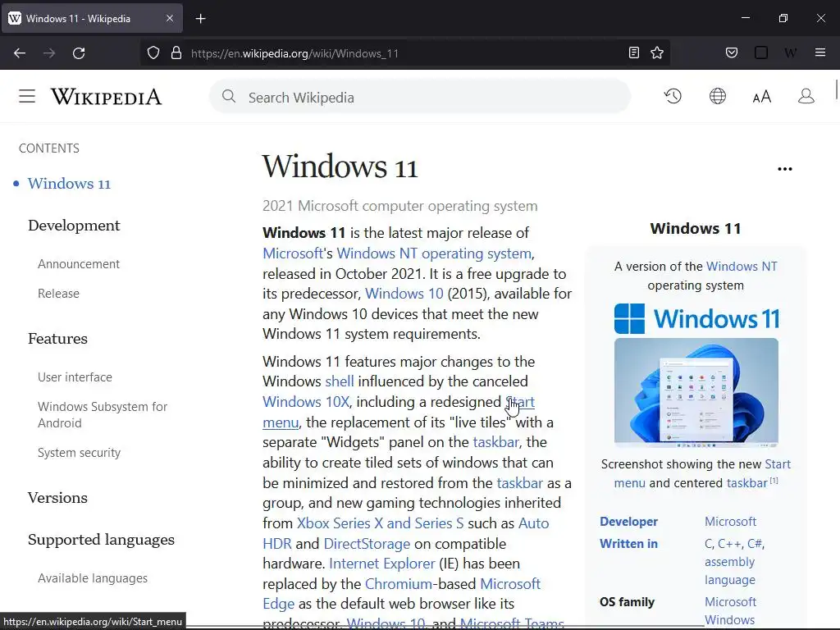Open the three-dot page tools menu
Viewport: 840px width, 630px height.
click(785, 169)
